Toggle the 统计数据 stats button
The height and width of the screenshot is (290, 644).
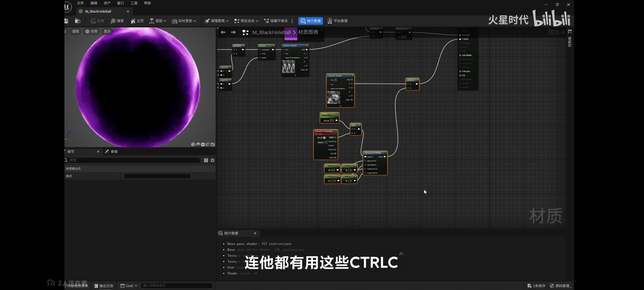click(310, 21)
